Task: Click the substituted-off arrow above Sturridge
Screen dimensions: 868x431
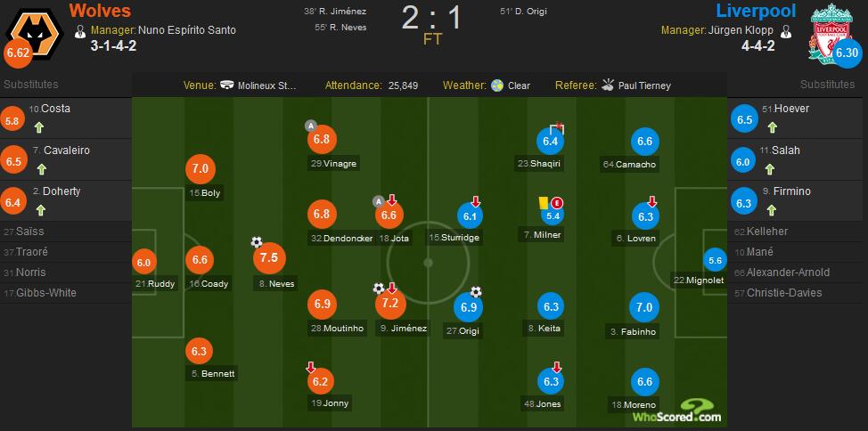Action: click(x=476, y=201)
